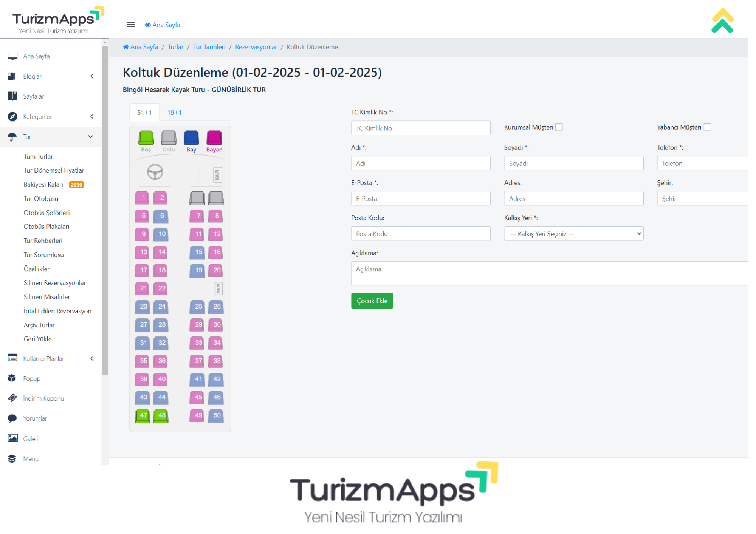Click the steering wheel driver icon

tap(155, 172)
